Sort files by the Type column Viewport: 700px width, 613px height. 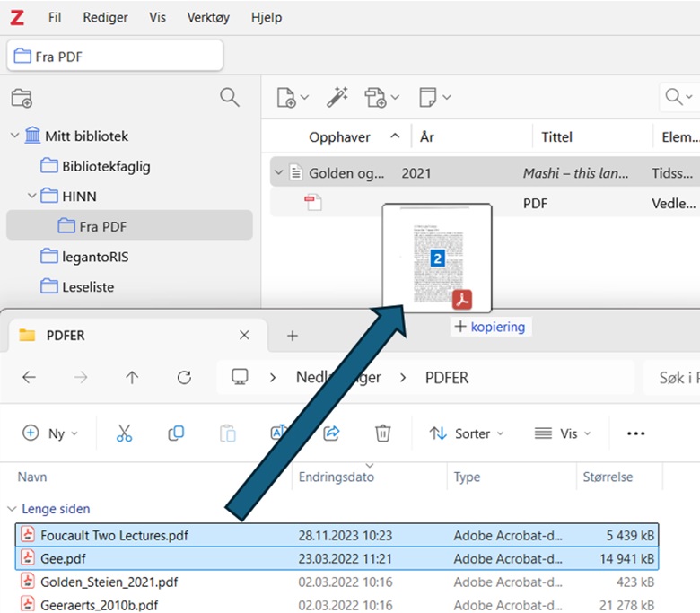[467, 477]
